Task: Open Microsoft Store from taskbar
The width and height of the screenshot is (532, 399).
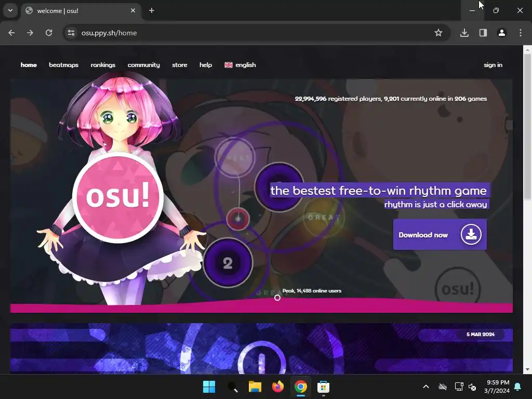Action: 323,387
